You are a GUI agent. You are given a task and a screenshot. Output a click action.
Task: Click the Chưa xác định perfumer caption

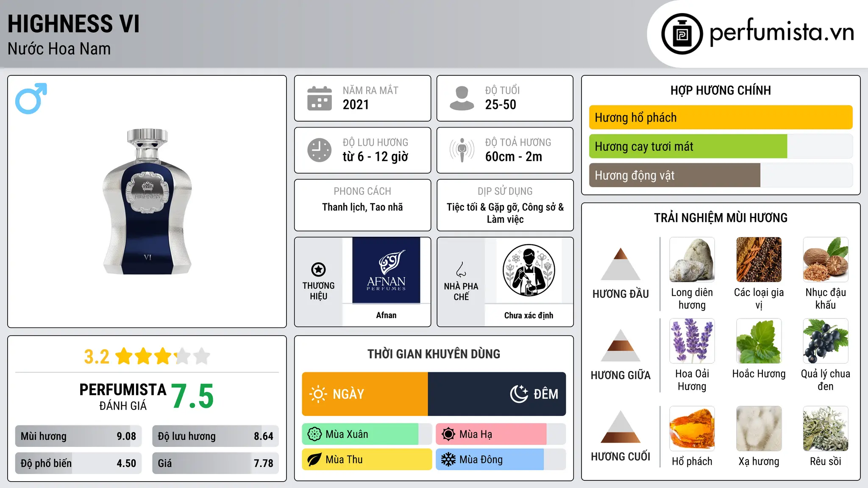[529, 315]
